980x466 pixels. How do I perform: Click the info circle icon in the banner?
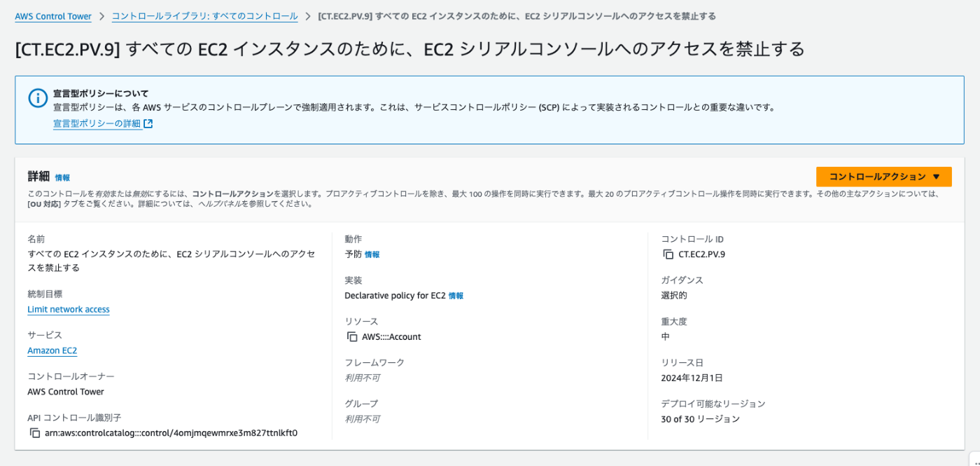(38, 98)
